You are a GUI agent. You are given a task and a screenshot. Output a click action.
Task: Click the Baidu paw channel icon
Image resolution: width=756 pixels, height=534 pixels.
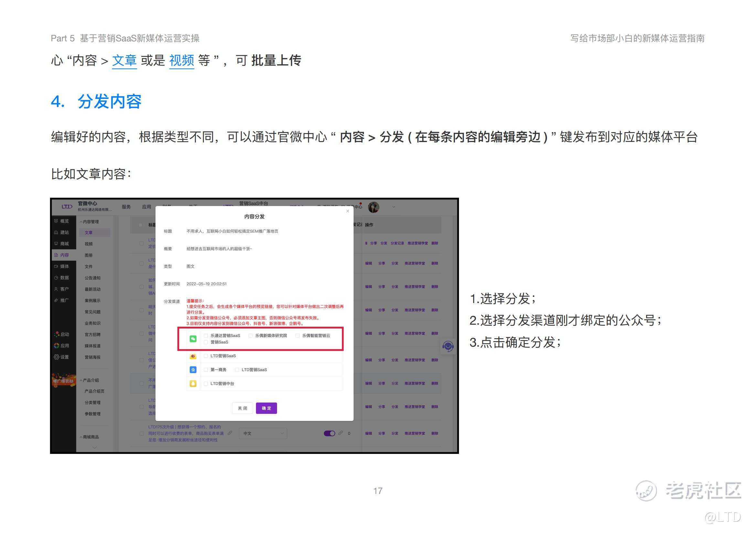click(193, 370)
